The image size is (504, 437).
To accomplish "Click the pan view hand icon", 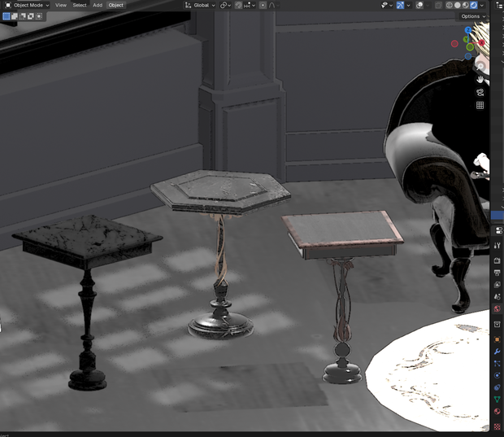I will [x=480, y=80].
